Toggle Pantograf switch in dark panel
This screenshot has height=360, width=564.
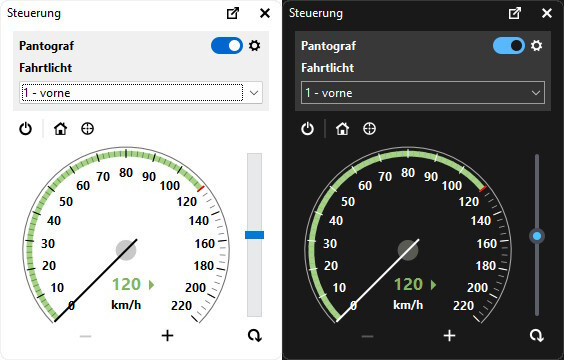[x=509, y=46]
